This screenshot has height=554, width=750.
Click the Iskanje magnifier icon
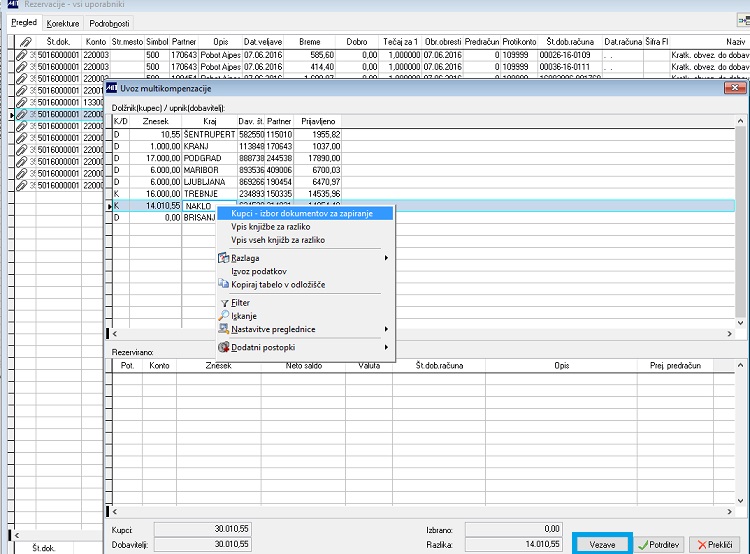tap(223, 316)
